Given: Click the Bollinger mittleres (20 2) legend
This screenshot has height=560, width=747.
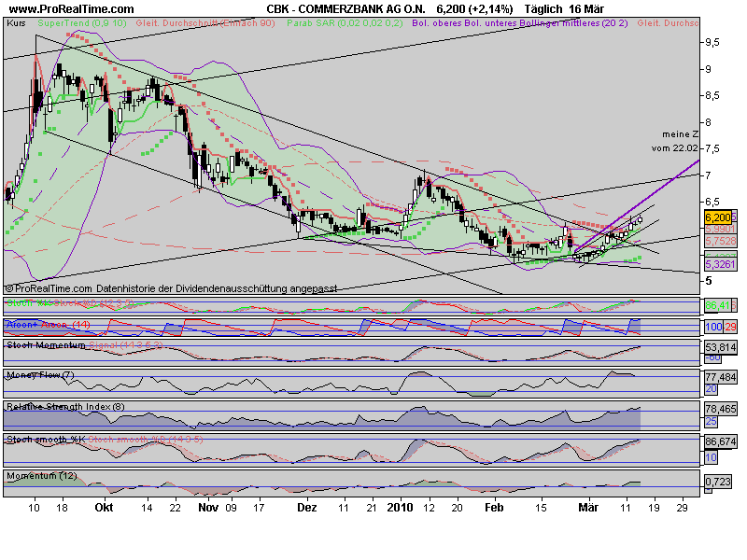Looking at the screenshot, I should click(x=573, y=22).
